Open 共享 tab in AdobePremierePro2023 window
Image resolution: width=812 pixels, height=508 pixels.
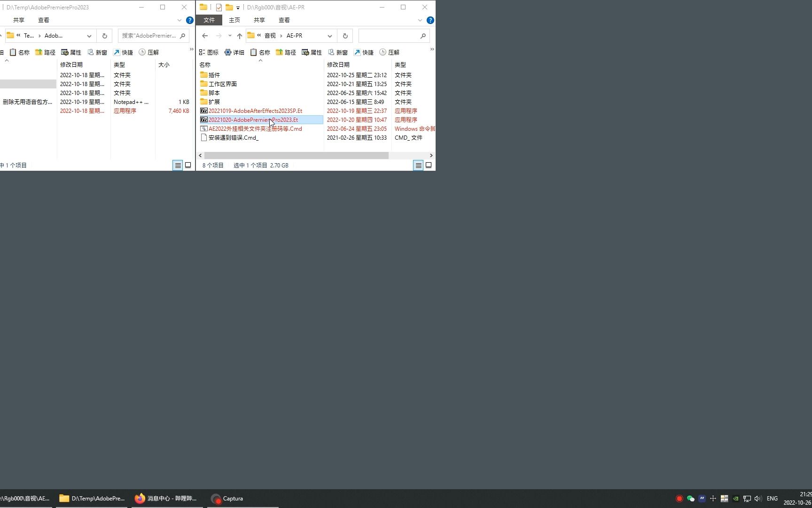click(x=18, y=20)
